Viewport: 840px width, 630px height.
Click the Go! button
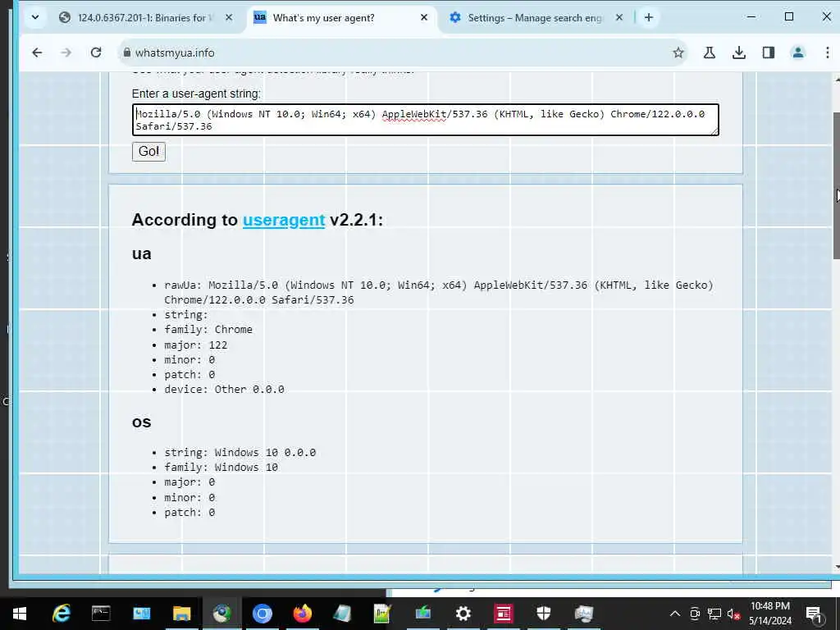pos(149,152)
